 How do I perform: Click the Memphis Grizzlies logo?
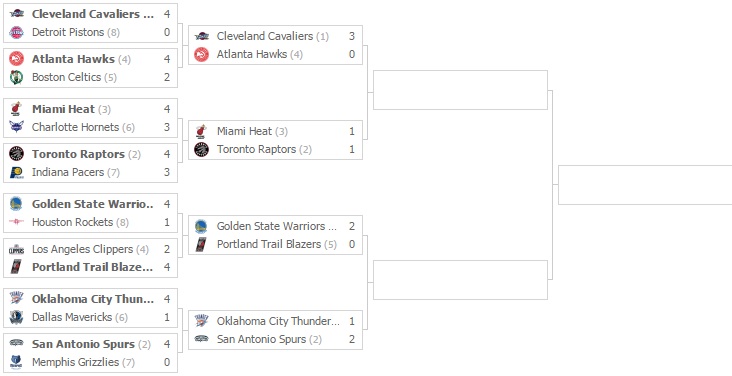(x=16, y=362)
